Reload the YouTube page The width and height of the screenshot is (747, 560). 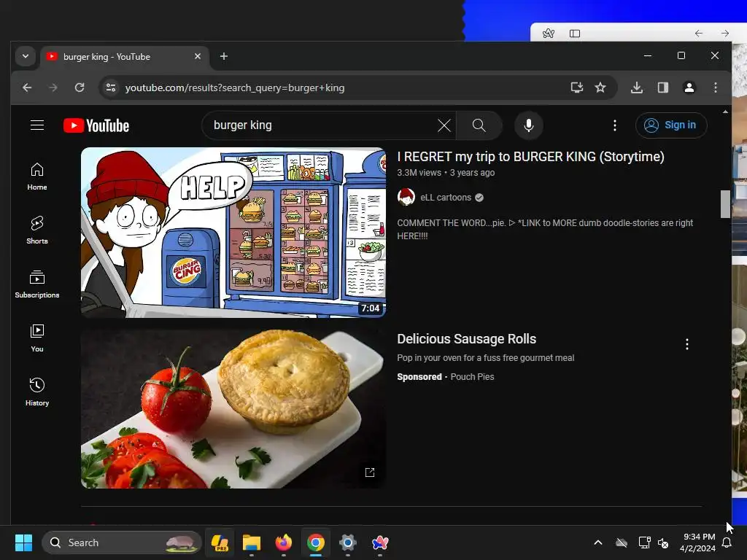[x=80, y=87]
